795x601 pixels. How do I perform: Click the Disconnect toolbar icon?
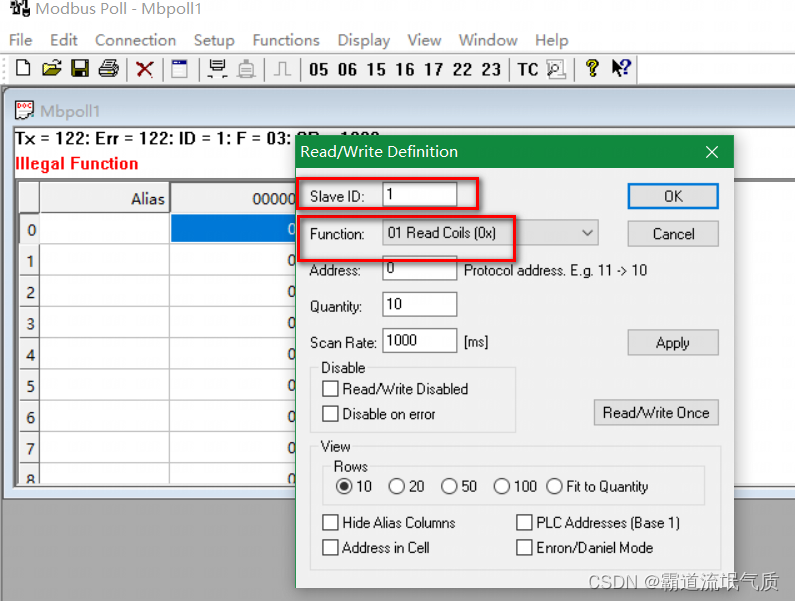point(246,68)
